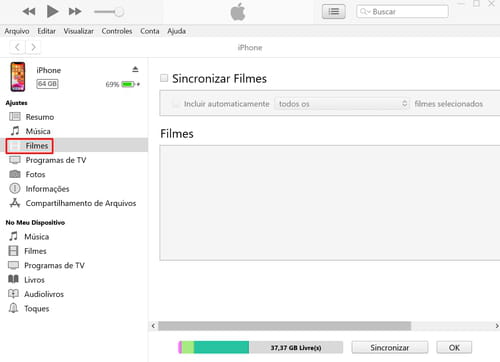
Task: Click the scrollbar left arrow
Action: coord(153,326)
